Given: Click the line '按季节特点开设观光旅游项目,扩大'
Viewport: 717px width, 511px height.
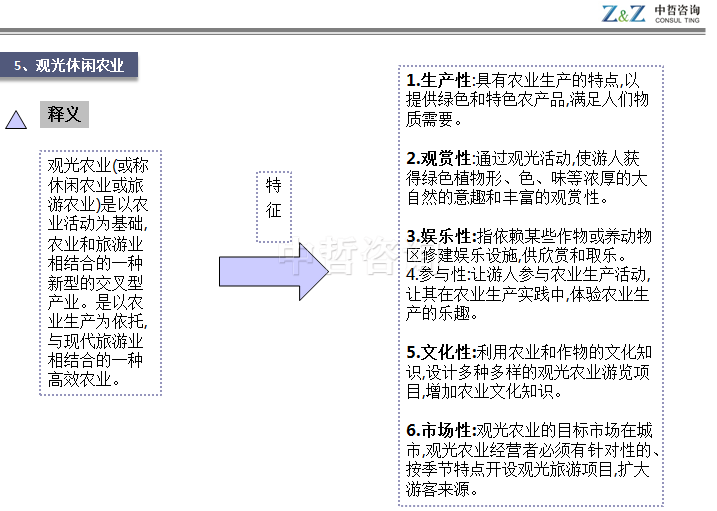Looking at the screenshot, I should pos(527,470).
